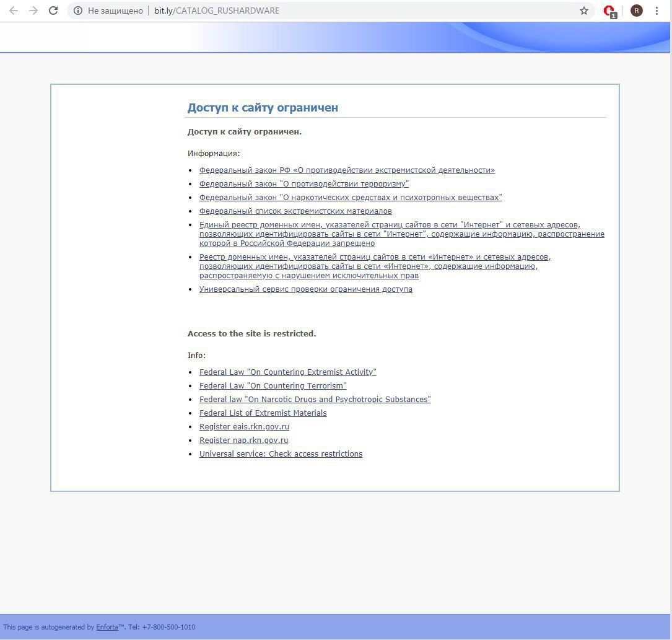Open 'On Countering Extremist Activity' link
This screenshot has width=672, height=640.
coord(287,372)
